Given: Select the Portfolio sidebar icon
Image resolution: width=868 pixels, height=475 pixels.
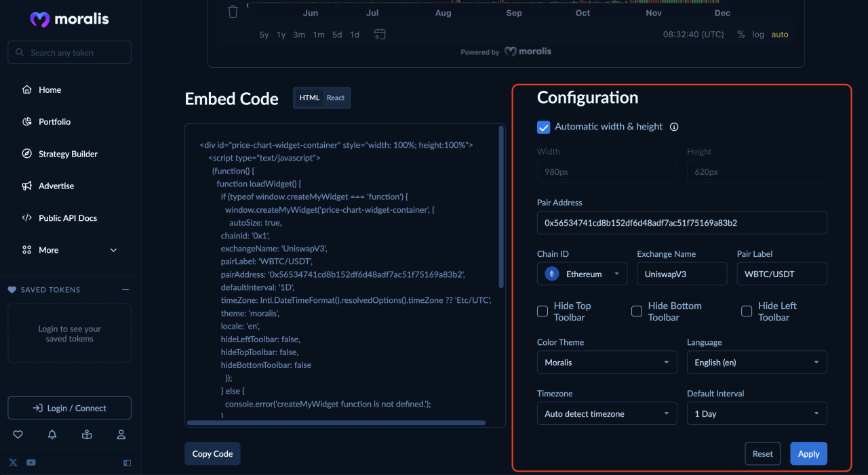Looking at the screenshot, I should point(26,121).
